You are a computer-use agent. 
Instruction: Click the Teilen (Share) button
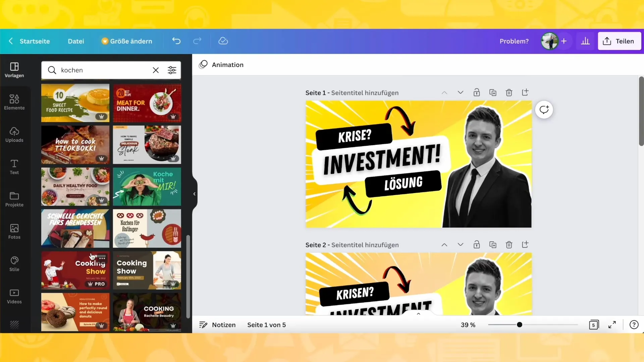[x=619, y=41]
